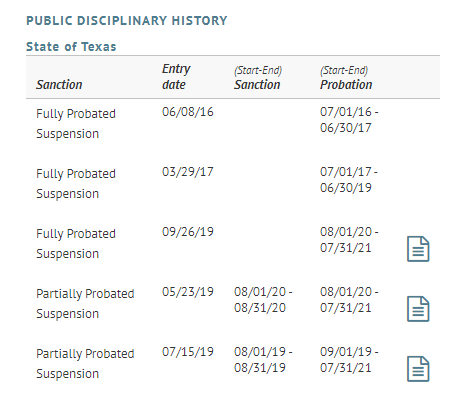Open document icon for 07/15/19 sanction
This screenshot has width=457, height=417.
[418, 369]
